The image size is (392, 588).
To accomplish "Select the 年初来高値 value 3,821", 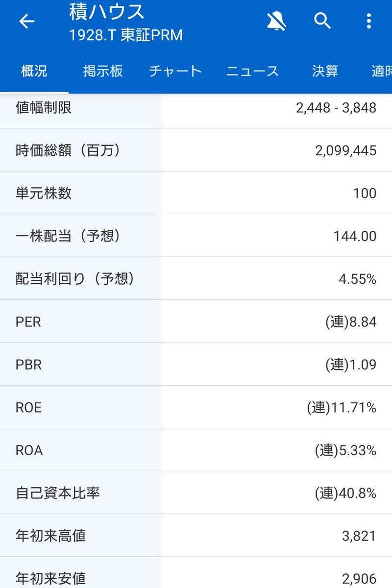I will (360, 536).
